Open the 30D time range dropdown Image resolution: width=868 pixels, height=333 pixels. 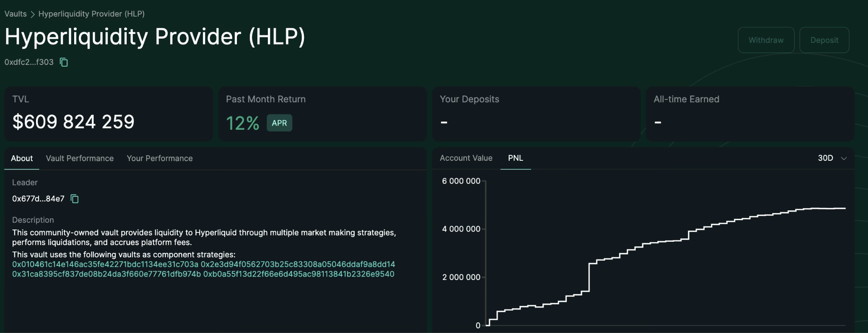(825, 158)
